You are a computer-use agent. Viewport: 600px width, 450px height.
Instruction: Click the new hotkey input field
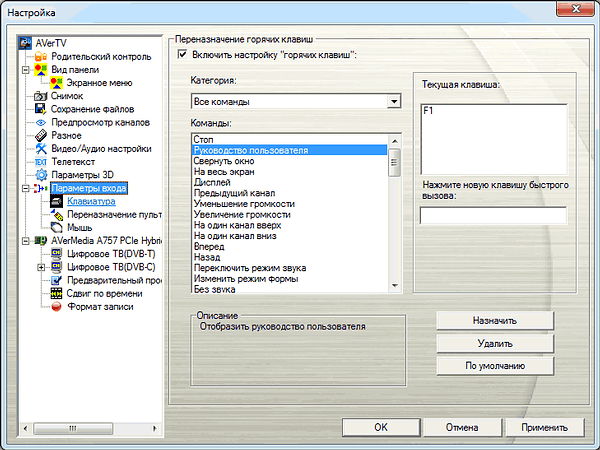(493, 215)
